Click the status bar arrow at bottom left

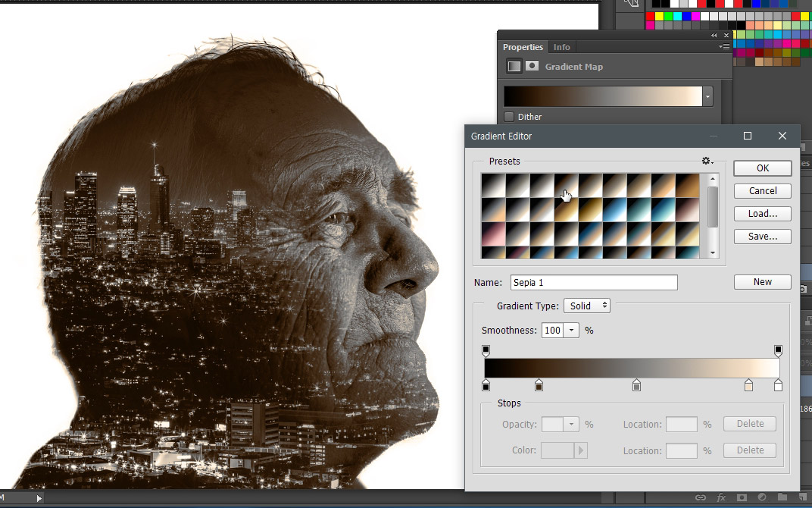pyautogui.click(x=39, y=498)
